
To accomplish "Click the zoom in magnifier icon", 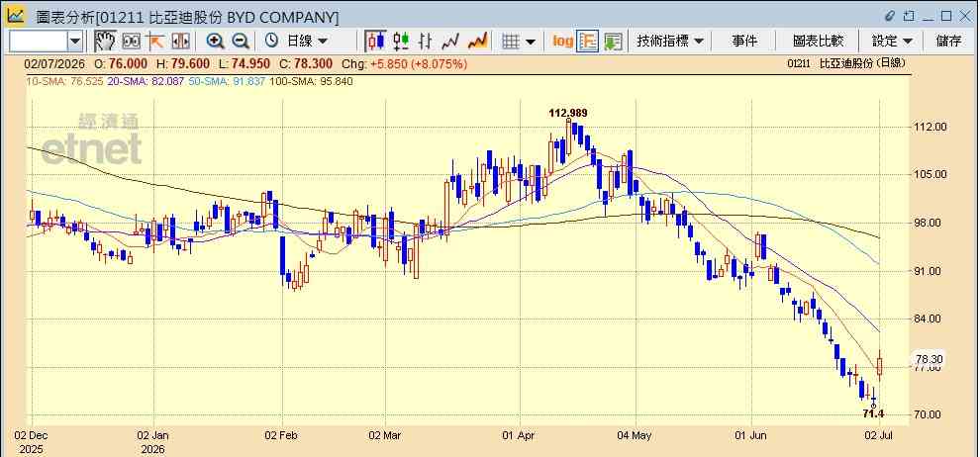I will [216, 42].
